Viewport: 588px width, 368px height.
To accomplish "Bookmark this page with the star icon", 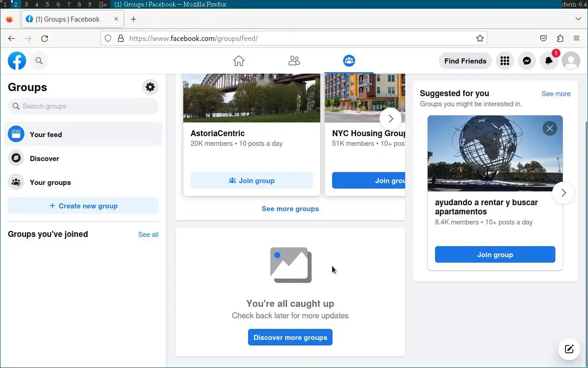I will click(480, 38).
